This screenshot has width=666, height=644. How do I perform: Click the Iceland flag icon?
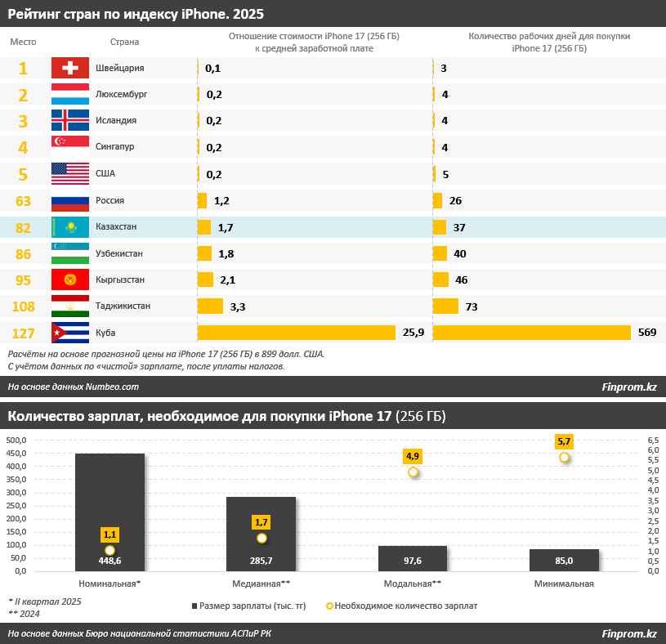(x=70, y=120)
